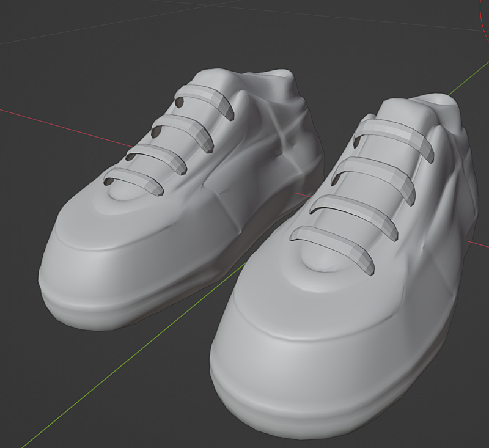
Task: Pick the left shoe's lace nearest the toe
Action: click(x=134, y=181)
